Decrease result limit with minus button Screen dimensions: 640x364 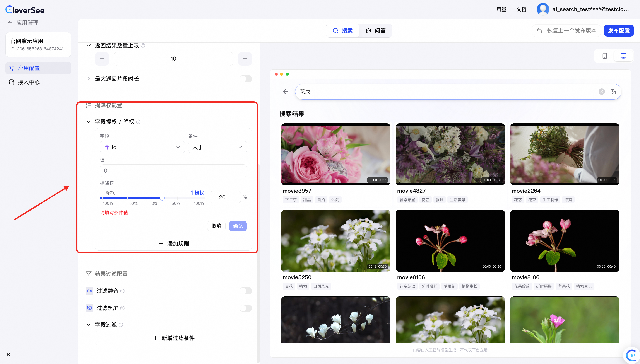coord(102,59)
